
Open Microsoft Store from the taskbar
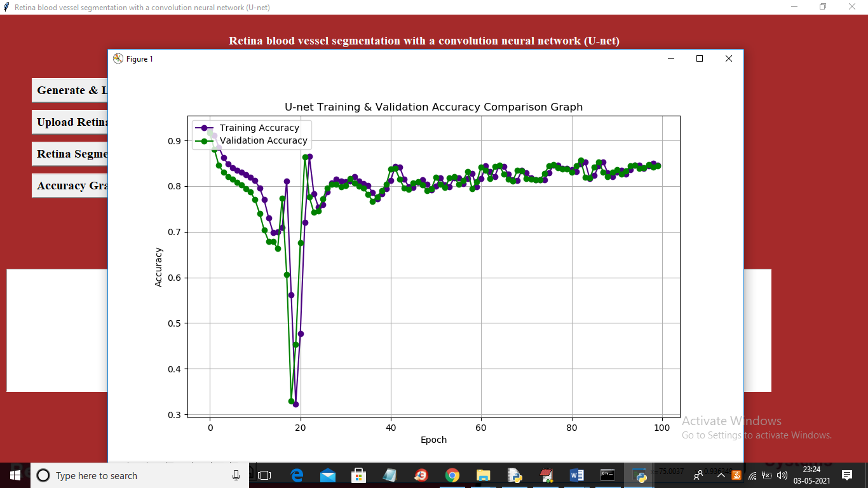(359, 475)
